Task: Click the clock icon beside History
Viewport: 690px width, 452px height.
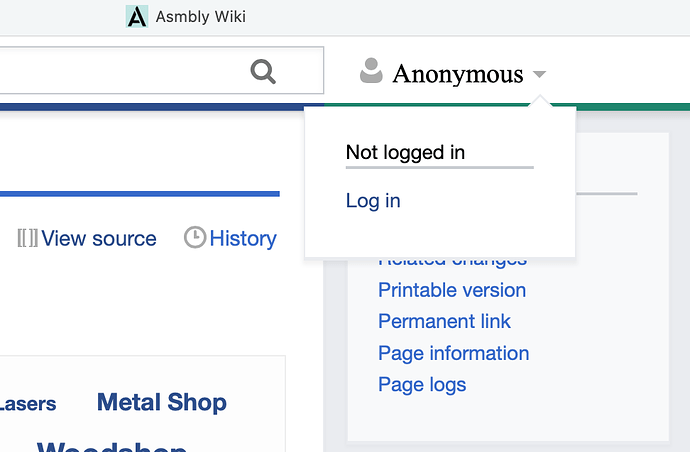Action: 195,237
